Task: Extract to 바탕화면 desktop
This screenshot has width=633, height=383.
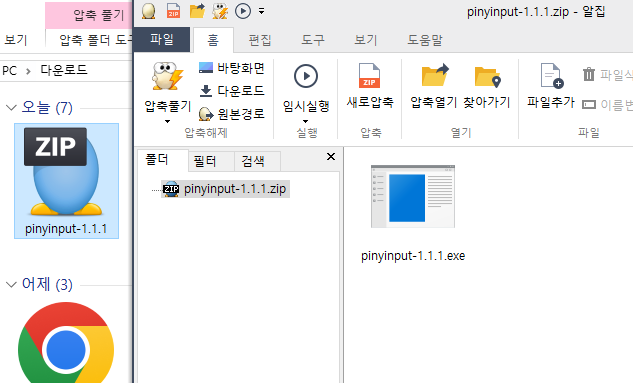Action: pos(232,68)
